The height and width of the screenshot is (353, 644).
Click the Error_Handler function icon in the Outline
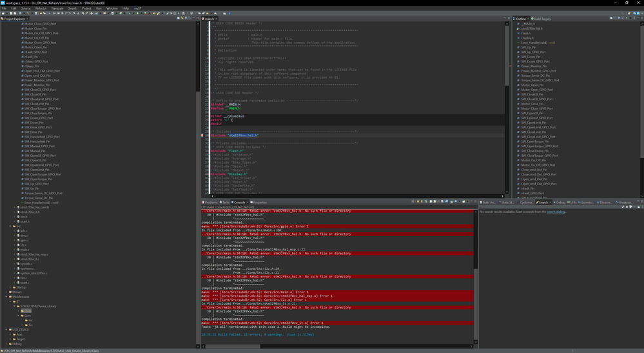(518, 43)
